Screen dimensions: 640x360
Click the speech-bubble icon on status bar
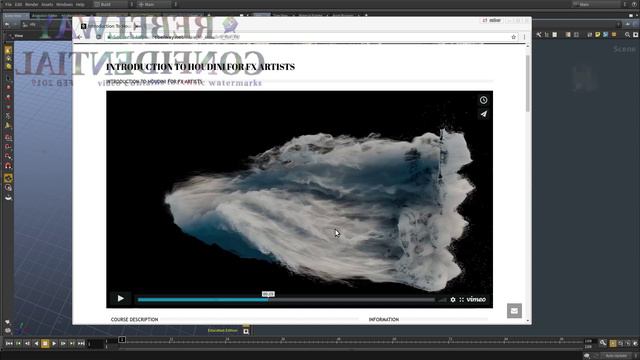(587, 356)
